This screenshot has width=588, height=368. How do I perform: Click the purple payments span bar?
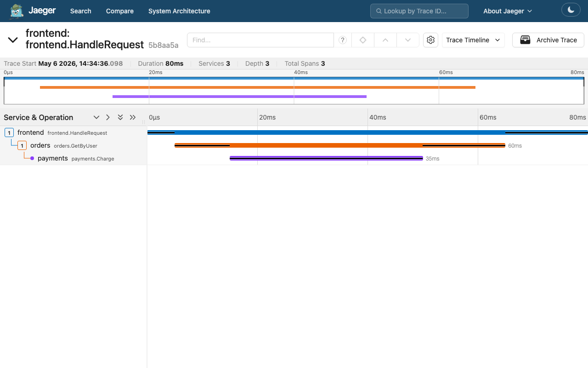tap(326, 158)
